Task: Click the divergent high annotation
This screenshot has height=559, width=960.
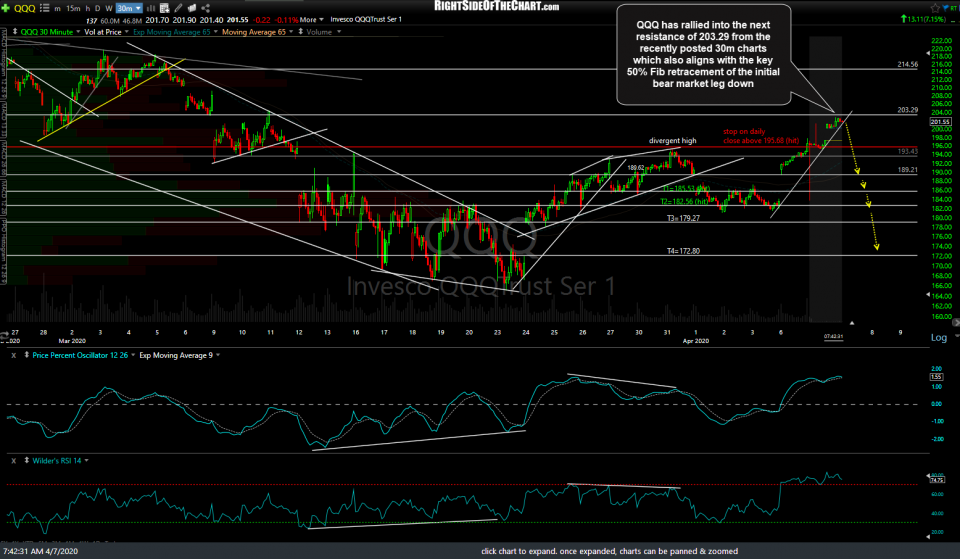Action: [672, 141]
